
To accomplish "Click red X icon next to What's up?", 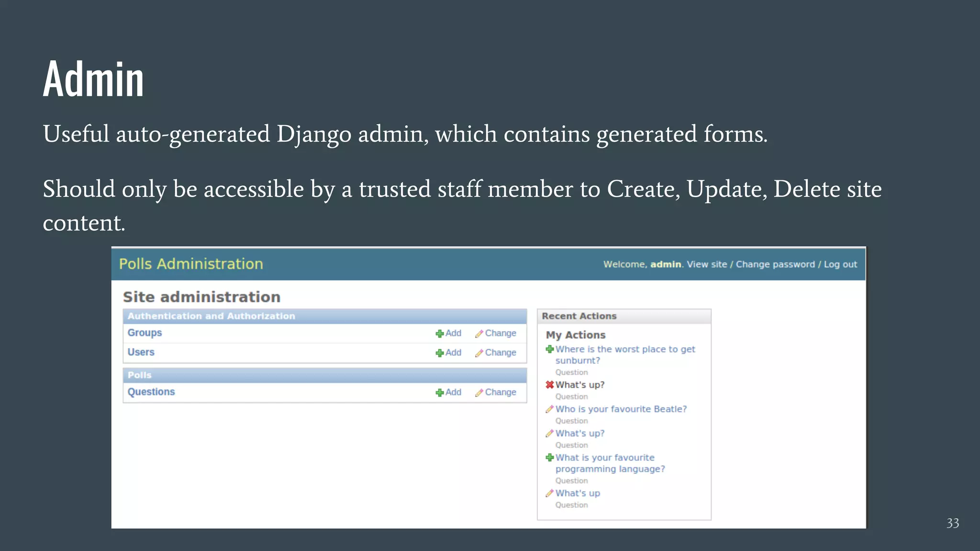I will tap(549, 385).
